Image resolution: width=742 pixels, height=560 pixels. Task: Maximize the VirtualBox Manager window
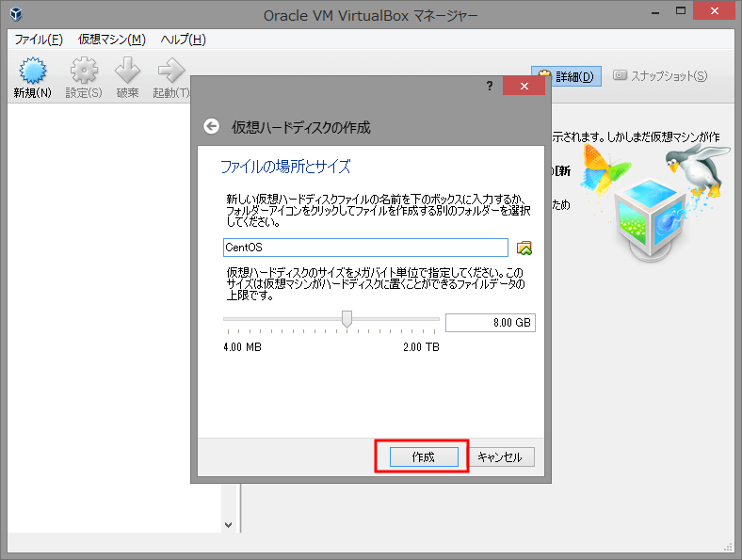tap(681, 11)
